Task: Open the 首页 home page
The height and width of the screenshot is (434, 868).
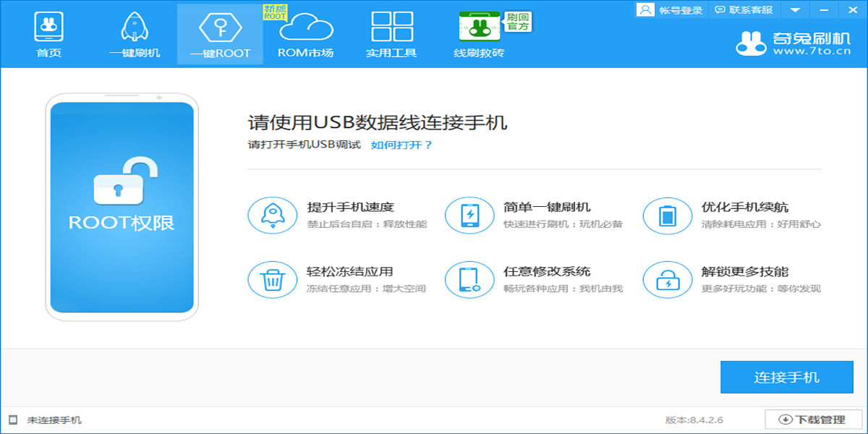Action: [x=48, y=33]
